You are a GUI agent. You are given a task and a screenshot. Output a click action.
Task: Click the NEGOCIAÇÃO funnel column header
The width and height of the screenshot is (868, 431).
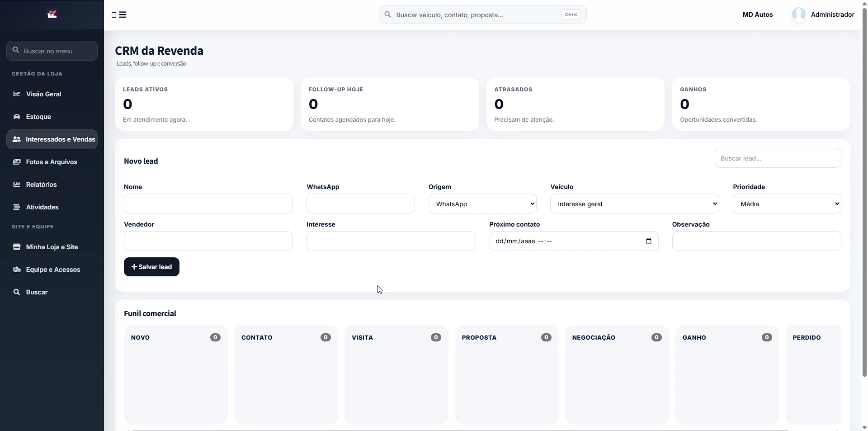[594, 337]
